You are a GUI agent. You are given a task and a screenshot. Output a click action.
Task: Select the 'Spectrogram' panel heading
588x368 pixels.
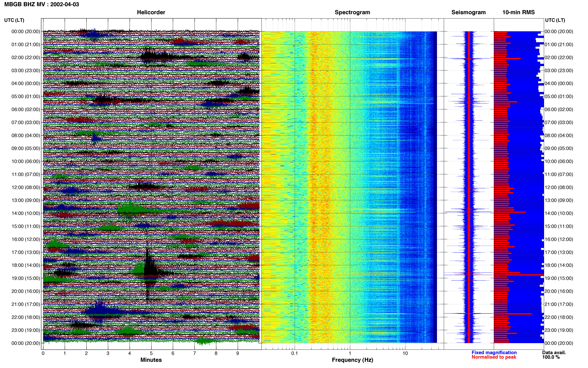point(352,12)
